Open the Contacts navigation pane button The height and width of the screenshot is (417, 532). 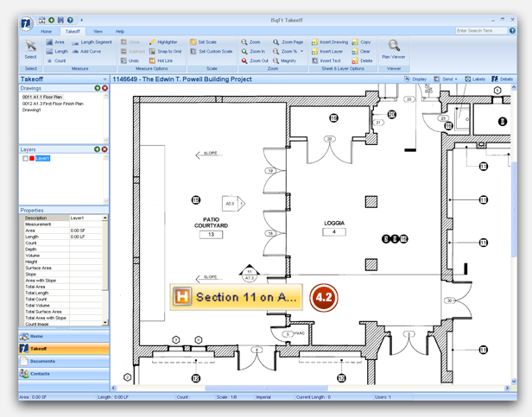point(64,374)
